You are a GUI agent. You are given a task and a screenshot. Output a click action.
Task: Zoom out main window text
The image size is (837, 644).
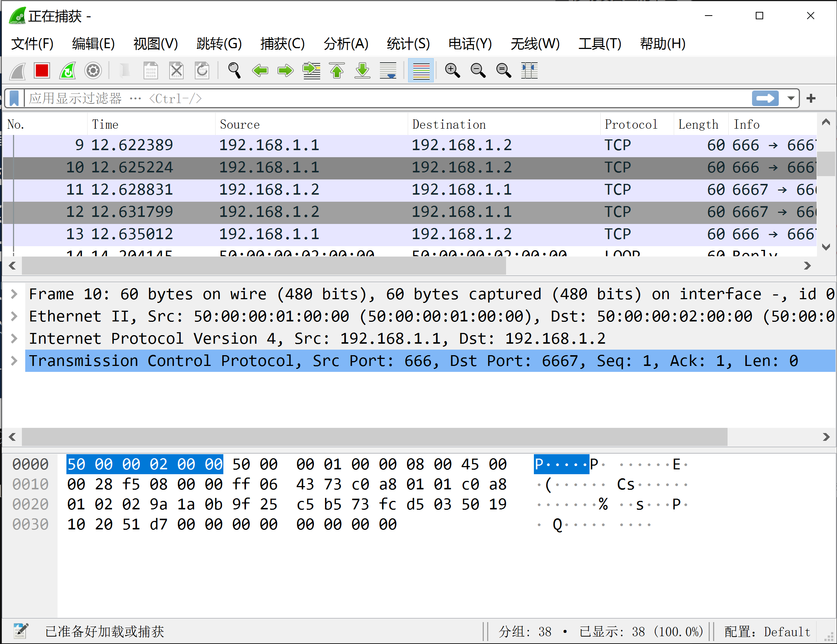pyautogui.click(x=478, y=71)
